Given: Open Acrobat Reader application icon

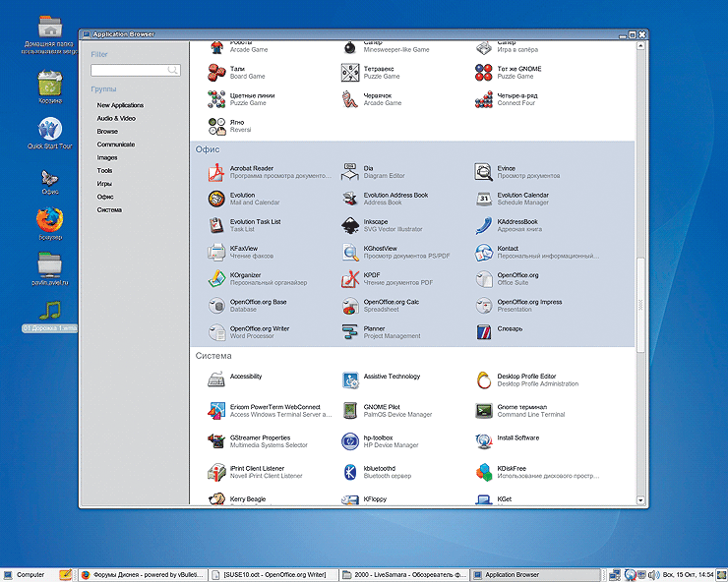Looking at the screenshot, I should pyautogui.click(x=215, y=172).
